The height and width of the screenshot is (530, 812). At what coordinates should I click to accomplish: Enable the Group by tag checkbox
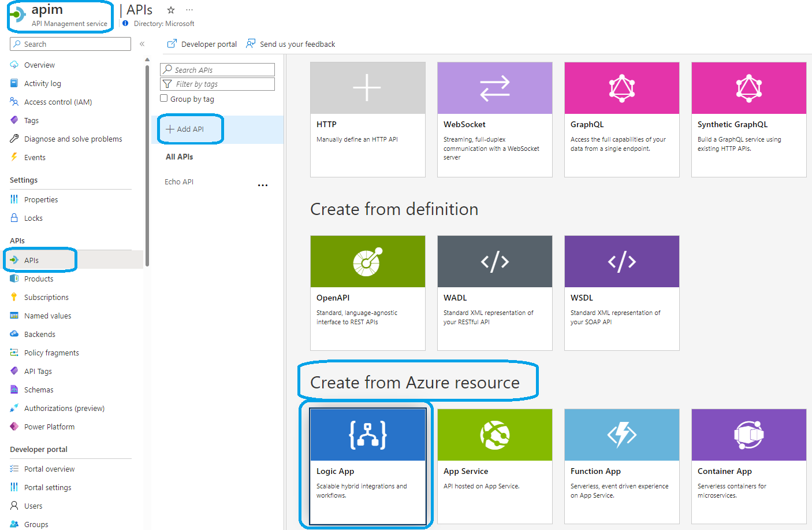164,99
